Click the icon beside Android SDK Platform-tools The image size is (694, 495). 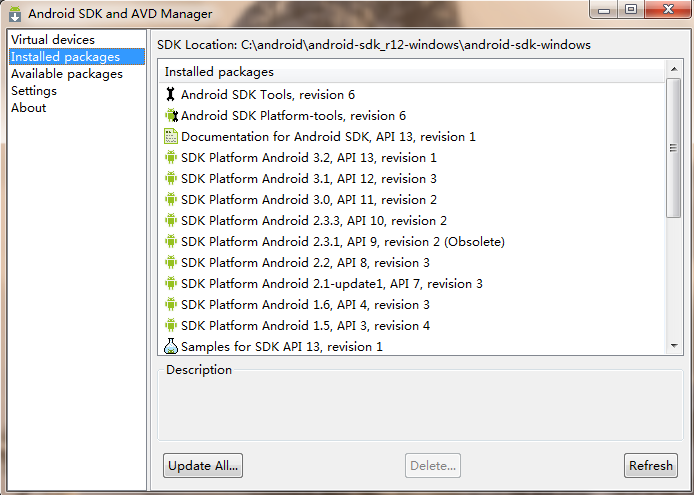(x=171, y=116)
